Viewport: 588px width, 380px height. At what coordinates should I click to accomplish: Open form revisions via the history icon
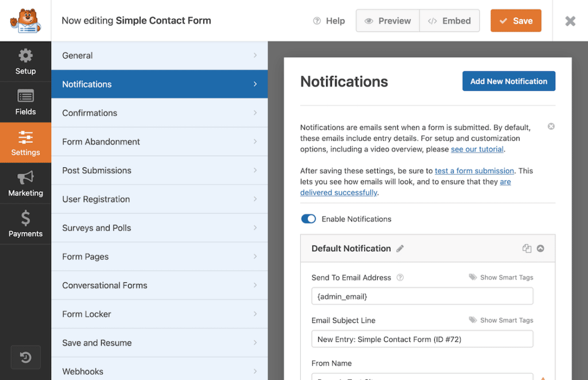(25, 357)
